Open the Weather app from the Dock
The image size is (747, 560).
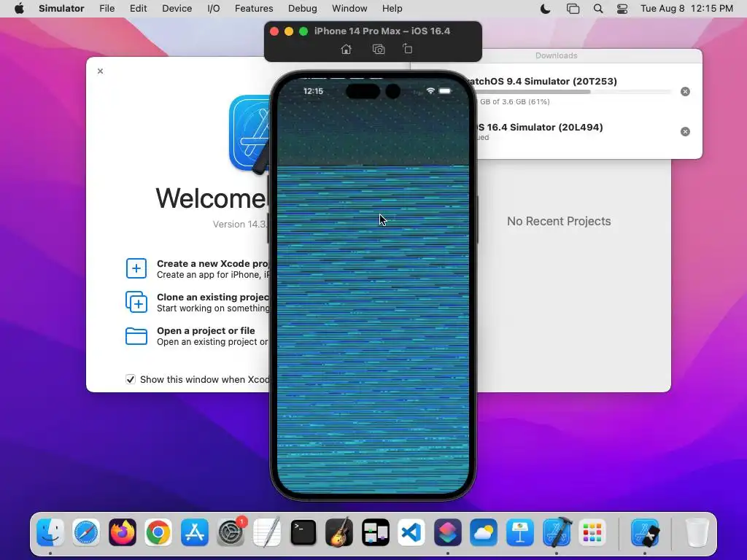pos(484,532)
